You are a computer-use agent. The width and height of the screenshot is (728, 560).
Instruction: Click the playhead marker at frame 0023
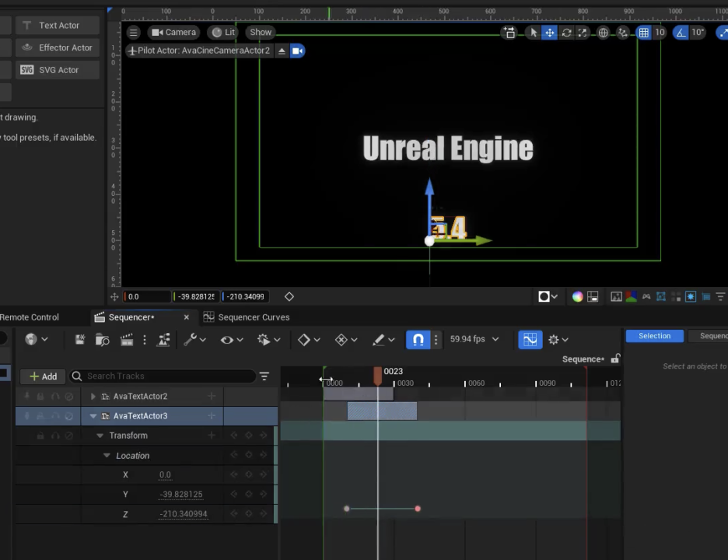click(378, 376)
